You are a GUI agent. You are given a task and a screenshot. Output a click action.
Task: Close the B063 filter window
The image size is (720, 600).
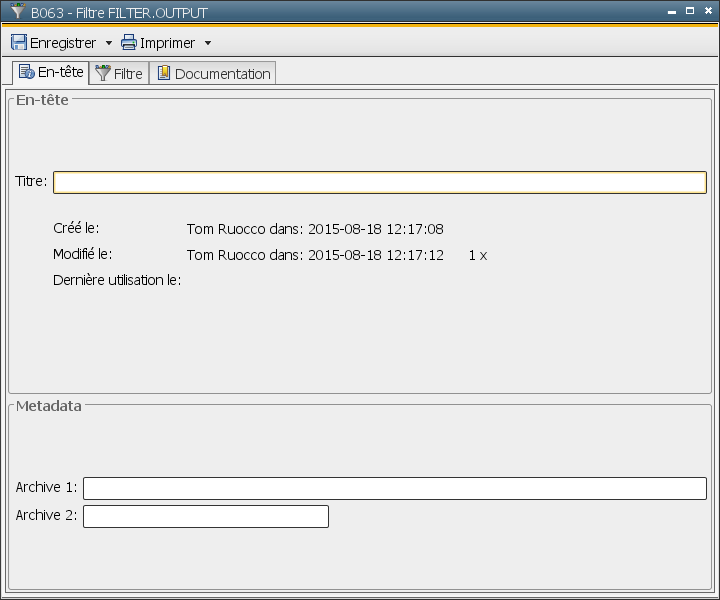tap(708, 11)
